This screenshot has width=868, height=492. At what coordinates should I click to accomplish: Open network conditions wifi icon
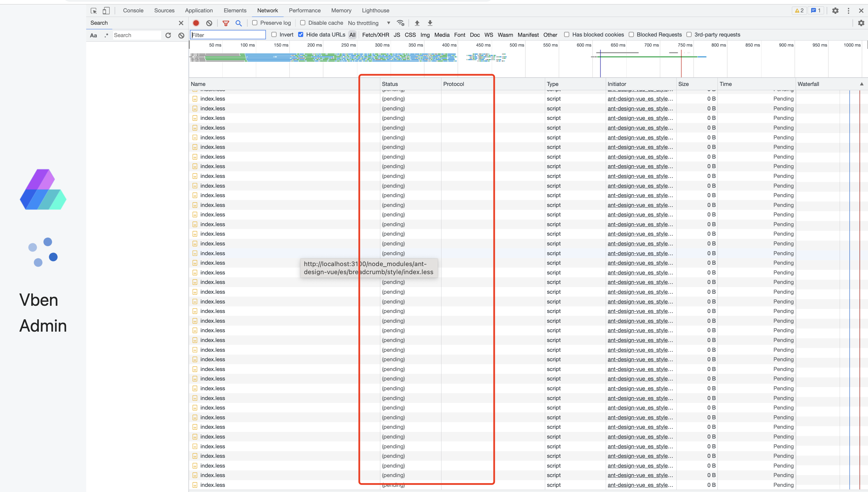401,23
